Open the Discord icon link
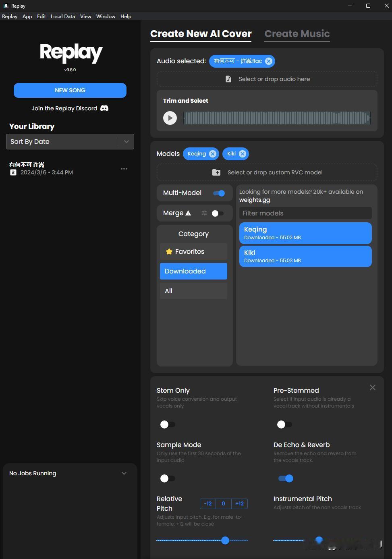The height and width of the screenshot is (559, 392). pos(104,108)
